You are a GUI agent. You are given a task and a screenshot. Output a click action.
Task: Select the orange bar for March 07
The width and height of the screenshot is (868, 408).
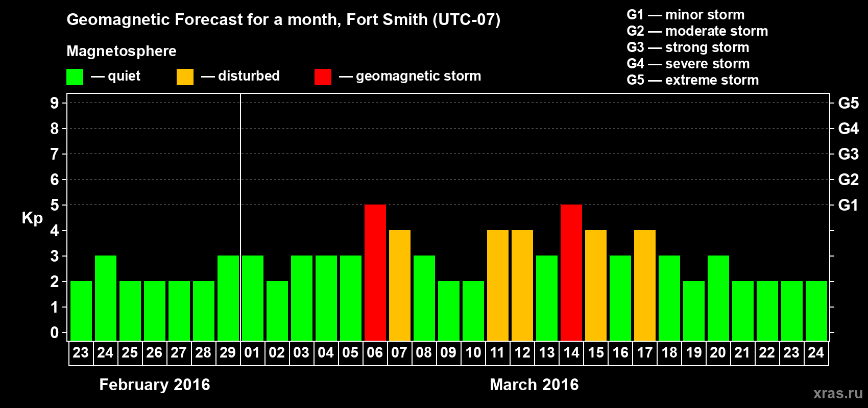[400, 285]
